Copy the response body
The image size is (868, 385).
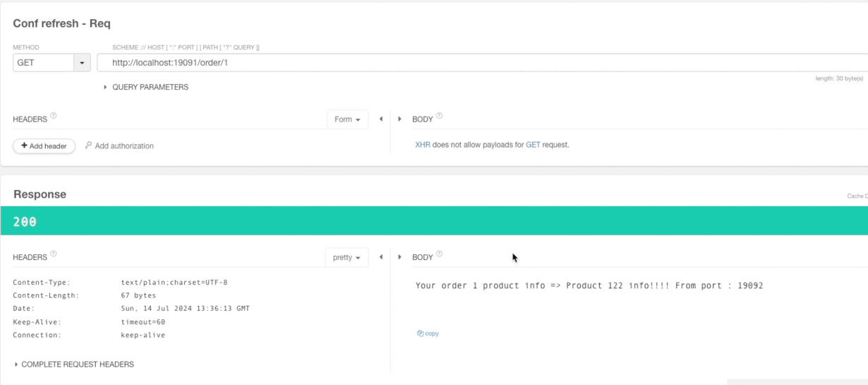(428, 333)
